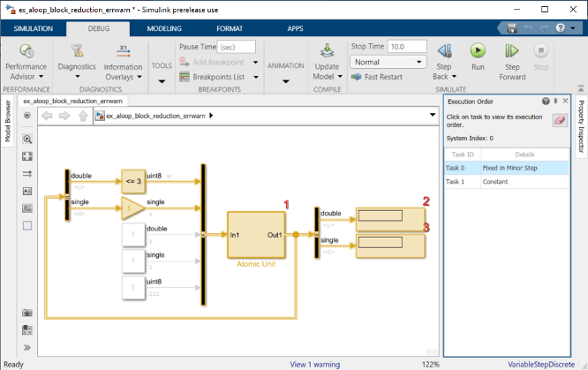
Task: Select the Annotation text tool
Action: coord(27,191)
